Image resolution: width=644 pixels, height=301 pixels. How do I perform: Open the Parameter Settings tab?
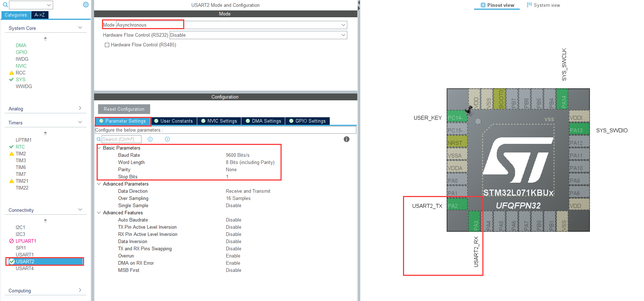point(123,121)
